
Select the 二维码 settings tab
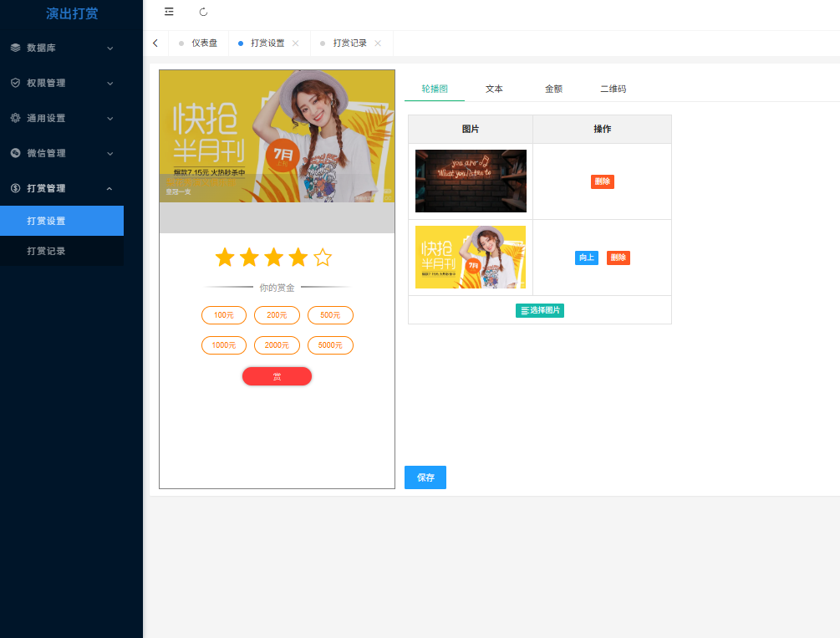[613, 89]
